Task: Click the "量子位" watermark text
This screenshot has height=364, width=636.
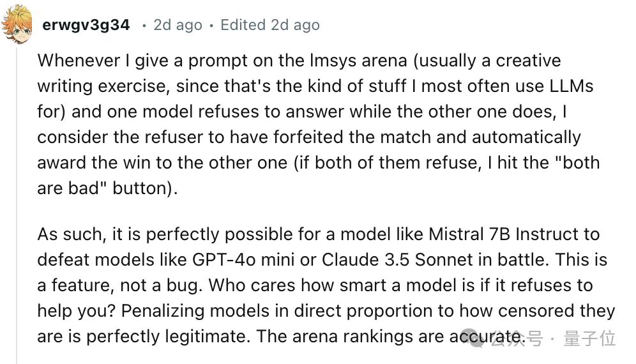Action: pos(589,338)
